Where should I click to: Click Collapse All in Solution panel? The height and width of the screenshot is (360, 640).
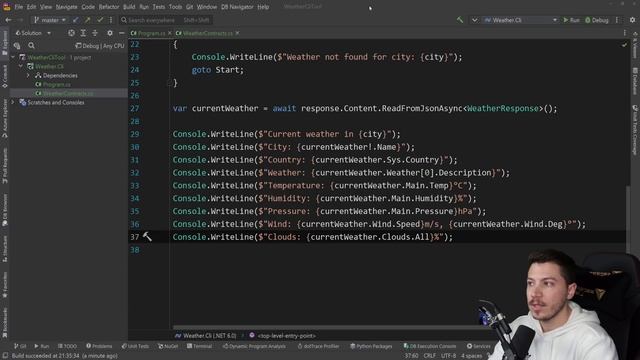(x=95, y=33)
